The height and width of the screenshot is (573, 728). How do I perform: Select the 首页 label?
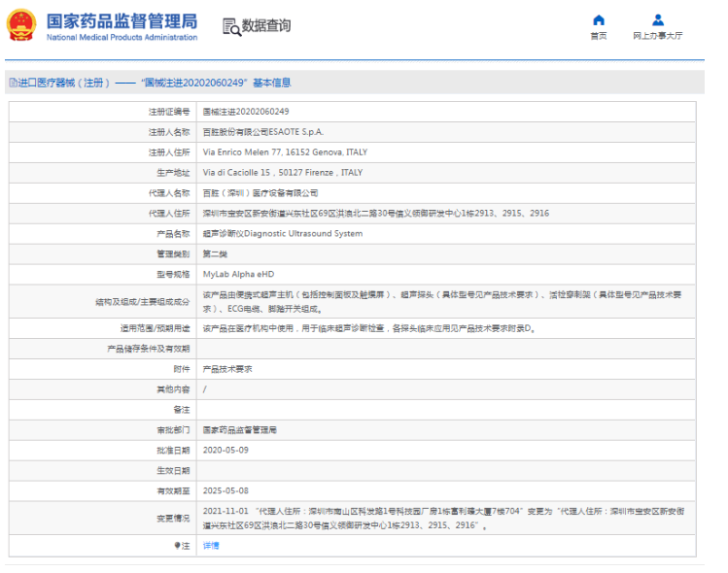click(x=599, y=36)
